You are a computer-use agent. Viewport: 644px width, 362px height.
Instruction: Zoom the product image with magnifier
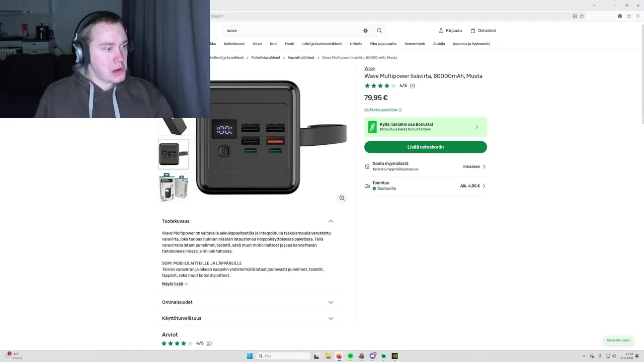342,198
